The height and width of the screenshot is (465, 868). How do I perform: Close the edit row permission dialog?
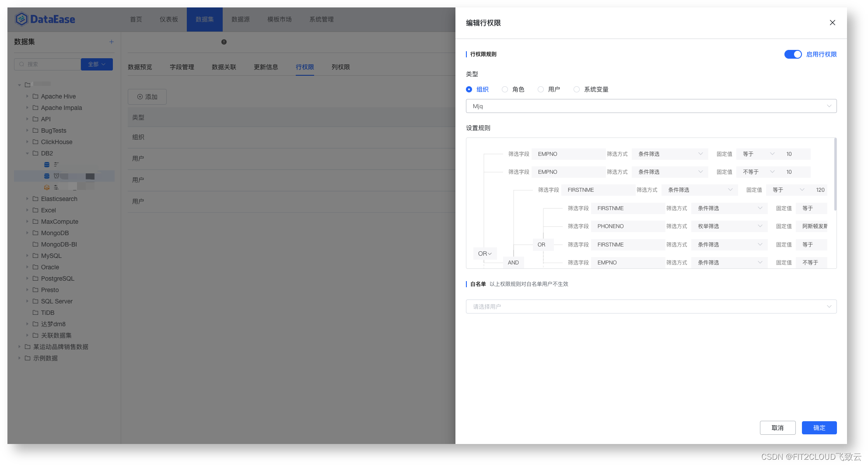click(833, 23)
